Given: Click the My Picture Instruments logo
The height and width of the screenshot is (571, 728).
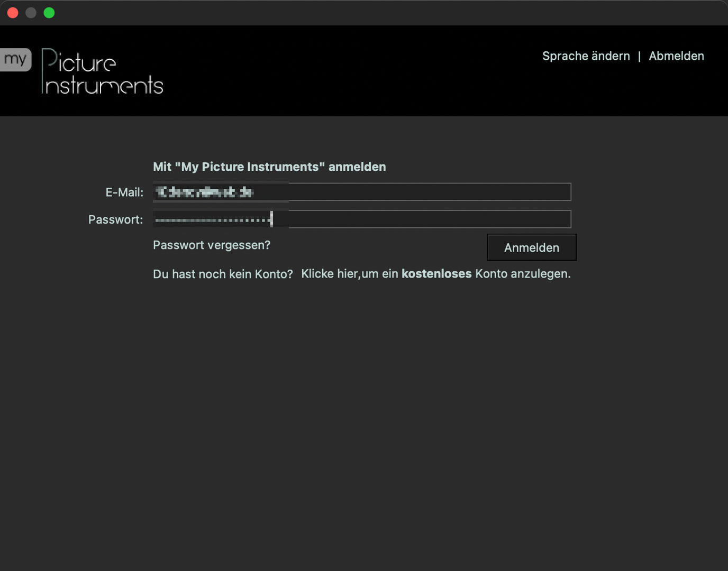Looking at the screenshot, I should pos(82,71).
